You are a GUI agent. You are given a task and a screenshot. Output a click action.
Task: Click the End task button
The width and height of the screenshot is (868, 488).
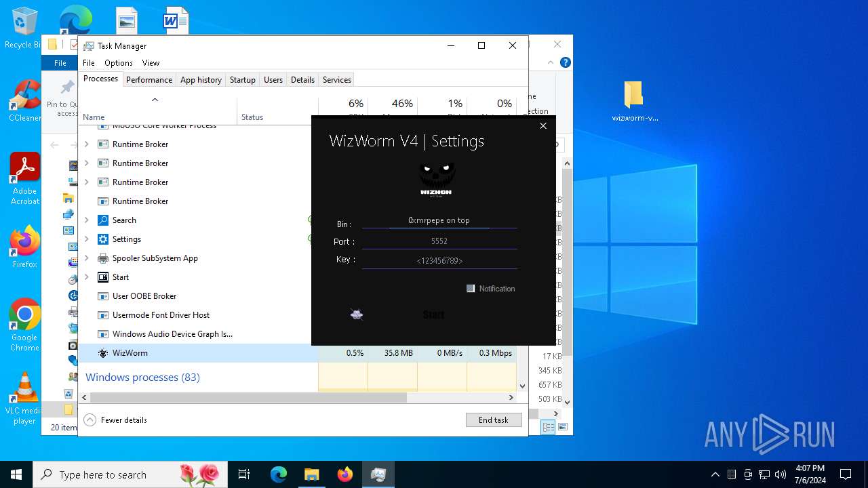[x=494, y=420]
